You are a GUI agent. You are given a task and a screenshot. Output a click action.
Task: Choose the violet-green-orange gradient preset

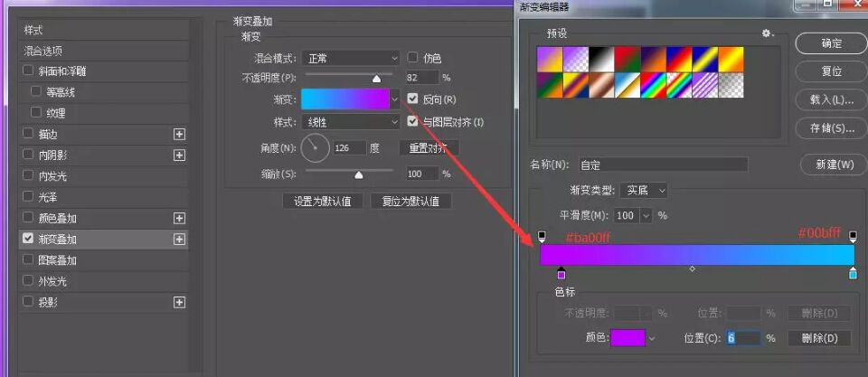[x=550, y=85]
